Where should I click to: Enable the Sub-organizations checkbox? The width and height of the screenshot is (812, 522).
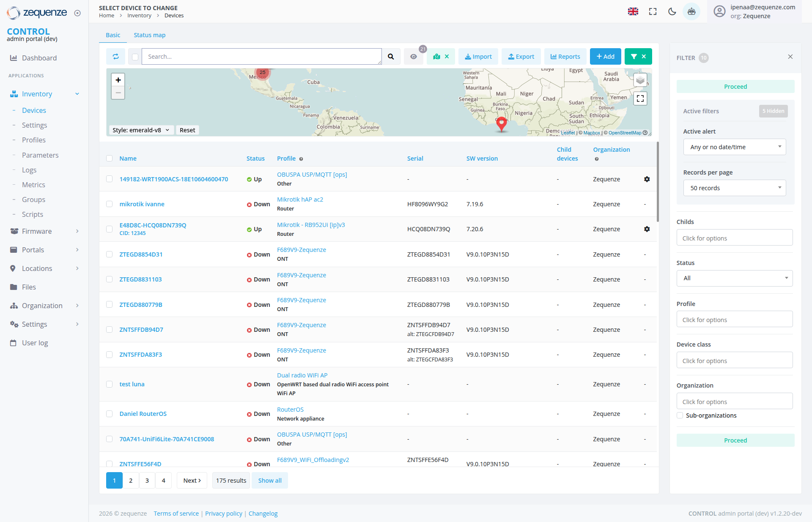click(680, 415)
